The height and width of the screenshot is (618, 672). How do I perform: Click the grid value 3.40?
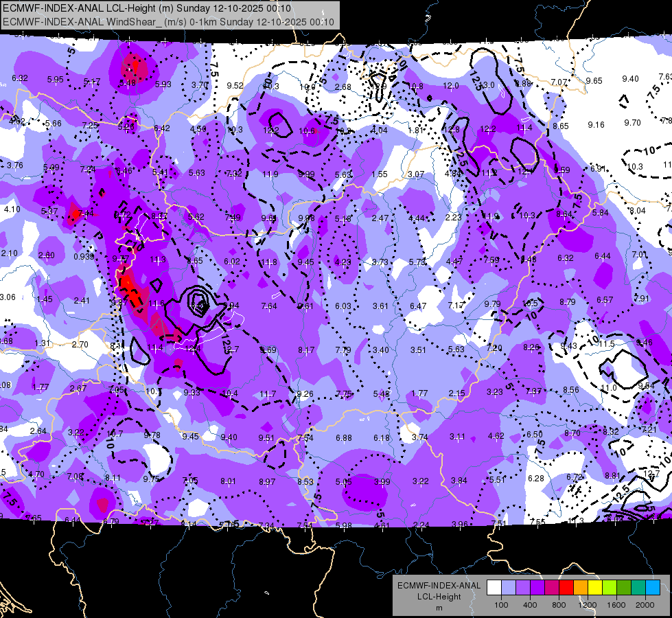click(381, 350)
